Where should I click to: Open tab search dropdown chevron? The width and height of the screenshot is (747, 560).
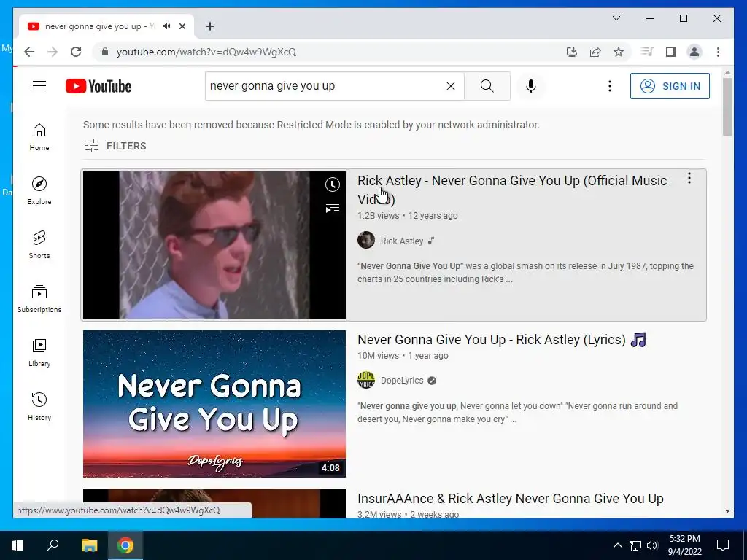pyautogui.click(x=616, y=18)
